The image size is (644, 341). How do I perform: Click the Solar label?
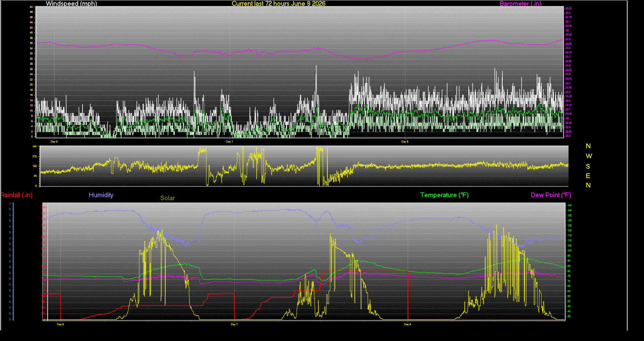(x=167, y=198)
